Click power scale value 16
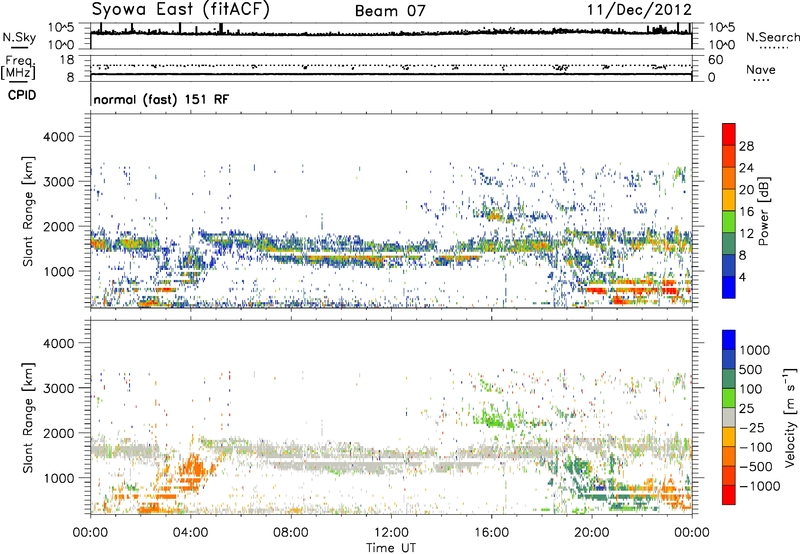Viewport: 800px width, 554px height. [746, 212]
